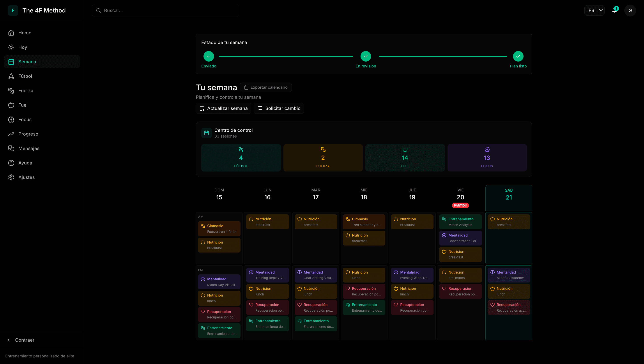Click the Ajustes gear icon
644x364 pixels.
point(11,177)
